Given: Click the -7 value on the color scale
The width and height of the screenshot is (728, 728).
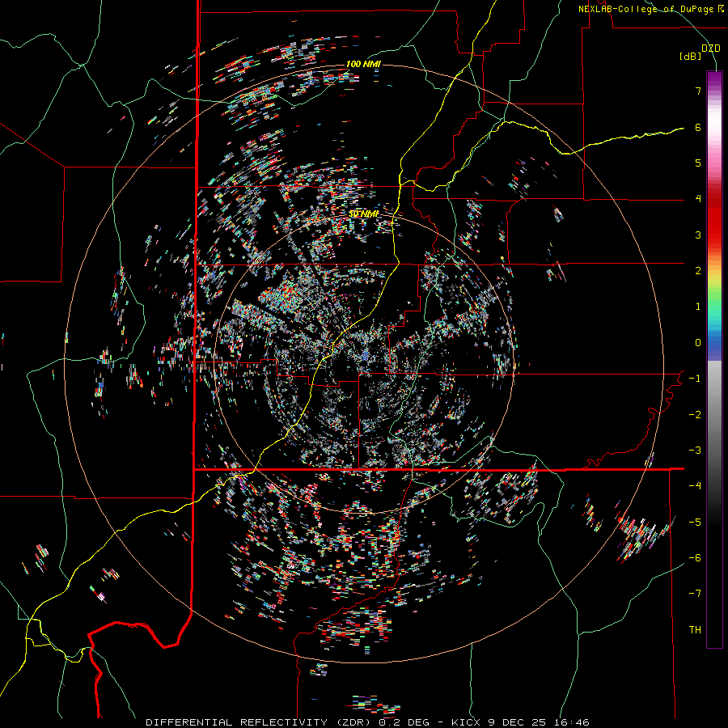Looking at the screenshot, I should (x=695, y=594).
